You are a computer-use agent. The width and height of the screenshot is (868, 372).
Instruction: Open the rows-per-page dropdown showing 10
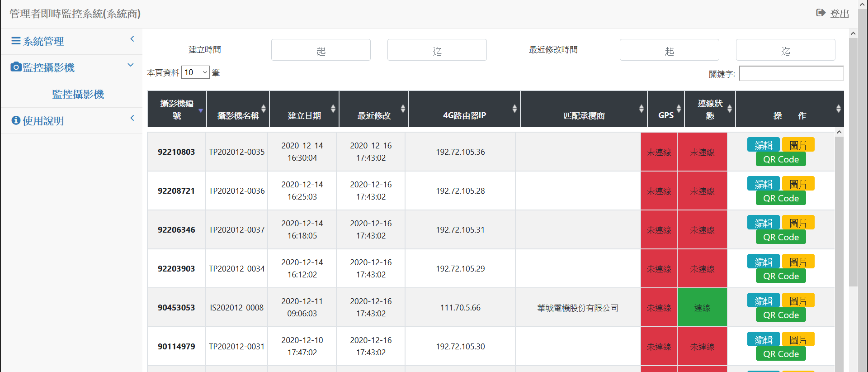click(195, 72)
